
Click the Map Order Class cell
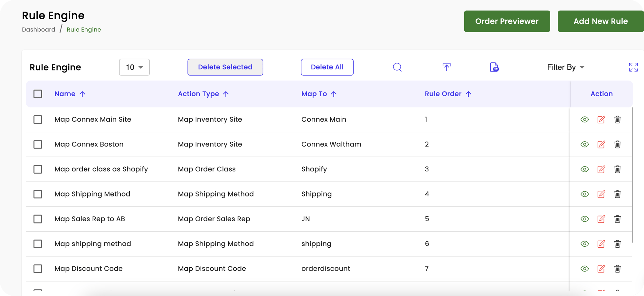click(x=207, y=169)
